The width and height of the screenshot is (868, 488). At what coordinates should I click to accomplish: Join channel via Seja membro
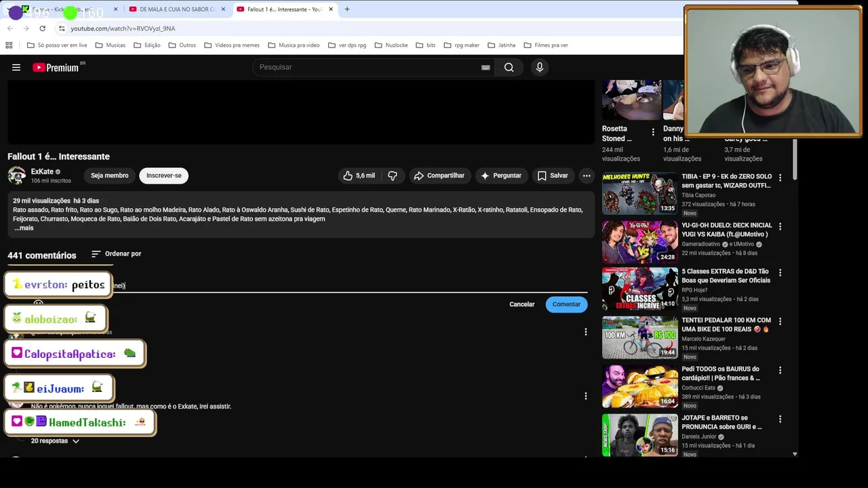pos(109,176)
